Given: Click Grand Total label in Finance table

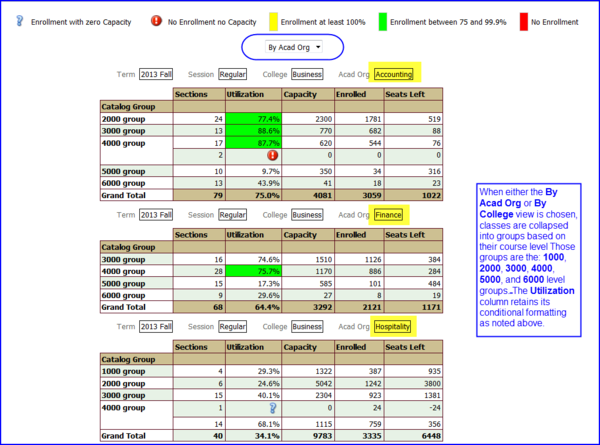Looking at the screenshot, I should pyautogui.click(x=136, y=307).
